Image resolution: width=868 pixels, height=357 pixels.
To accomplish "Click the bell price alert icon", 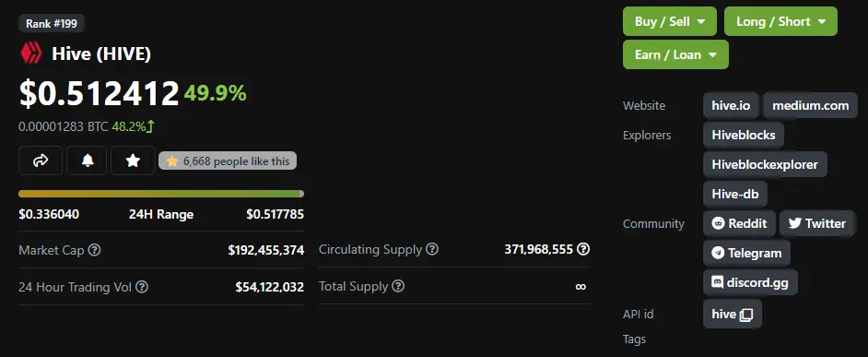I will tap(87, 161).
